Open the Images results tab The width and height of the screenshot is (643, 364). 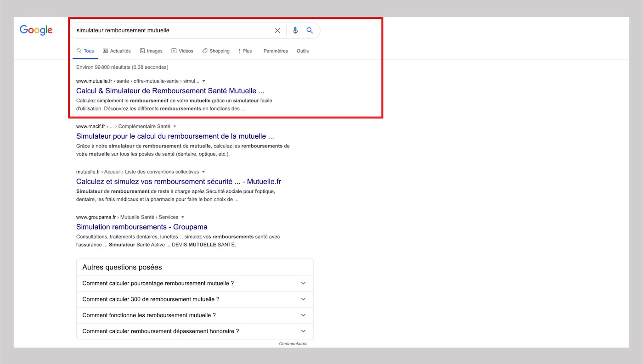(x=151, y=51)
